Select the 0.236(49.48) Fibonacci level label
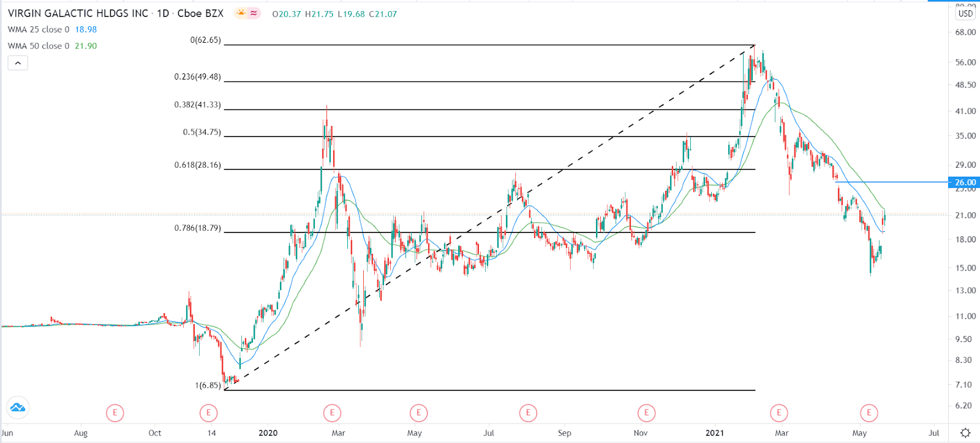 tap(197, 76)
